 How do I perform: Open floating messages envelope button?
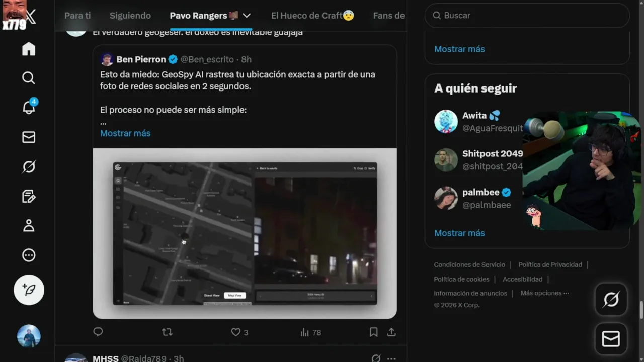611,339
